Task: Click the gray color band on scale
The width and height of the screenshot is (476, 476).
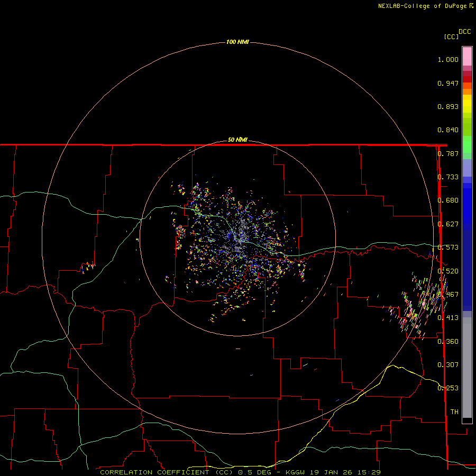Action: [x=467, y=368]
